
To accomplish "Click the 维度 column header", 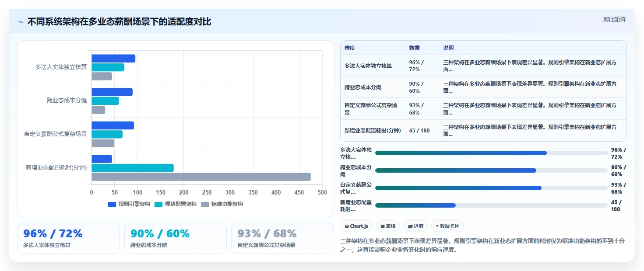I will [x=350, y=48].
